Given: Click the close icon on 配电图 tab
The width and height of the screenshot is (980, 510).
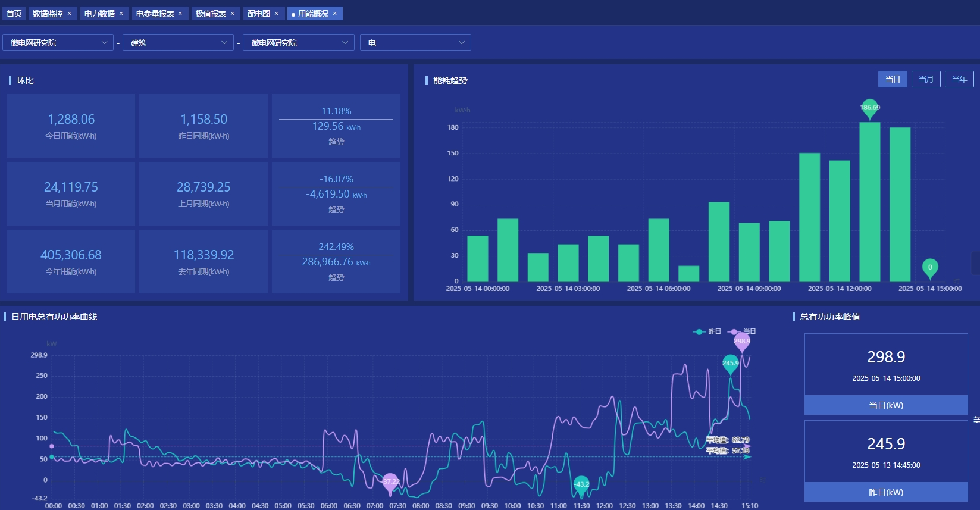Looking at the screenshot, I should [276, 14].
